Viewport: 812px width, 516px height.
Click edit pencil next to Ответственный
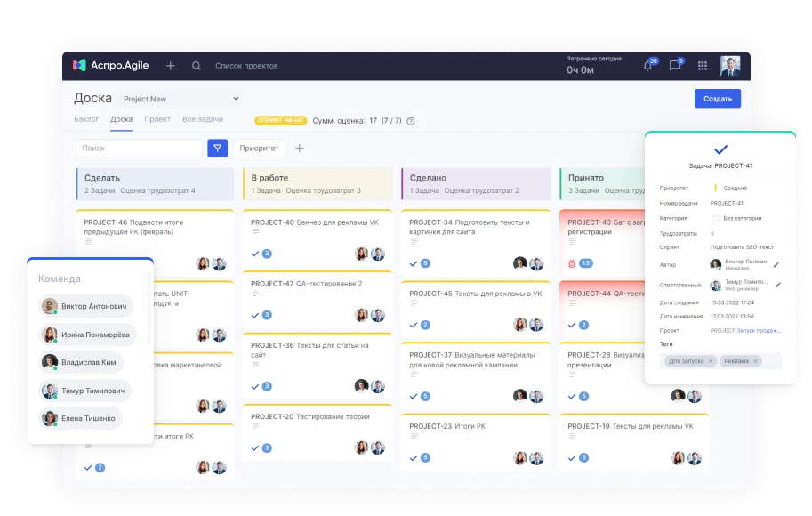pos(777,285)
